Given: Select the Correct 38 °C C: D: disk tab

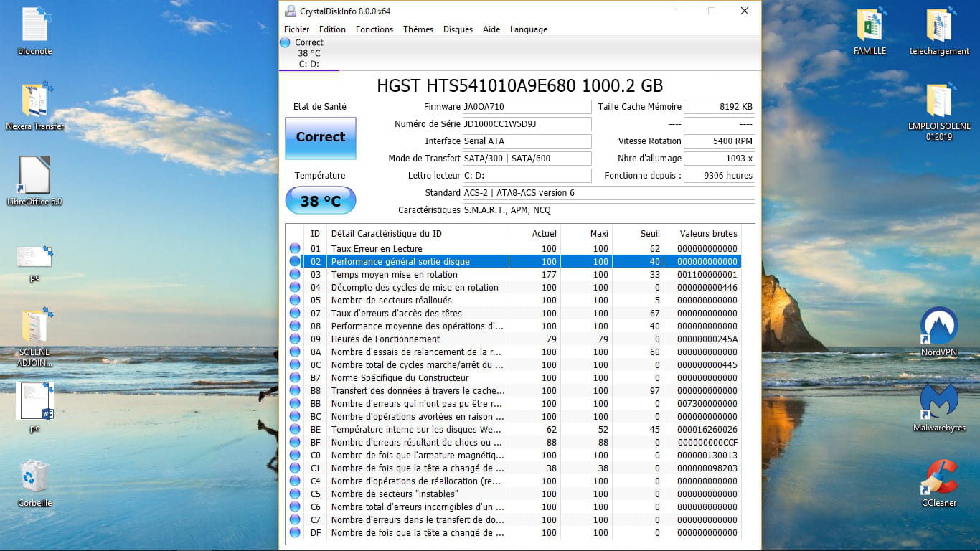Looking at the screenshot, I should click(308, 53).
